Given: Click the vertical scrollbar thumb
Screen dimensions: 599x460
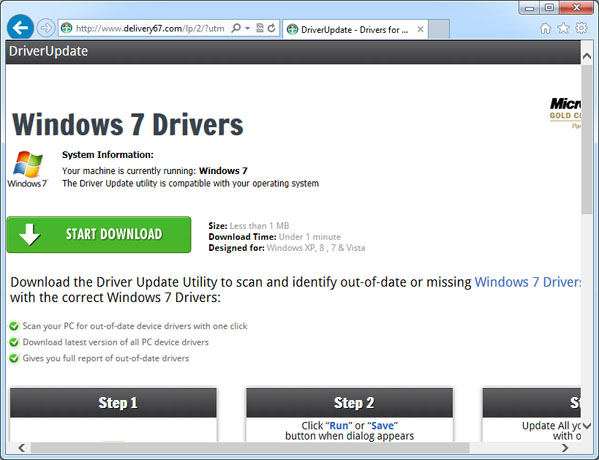Looking at the screenshot, I should 586,139.
